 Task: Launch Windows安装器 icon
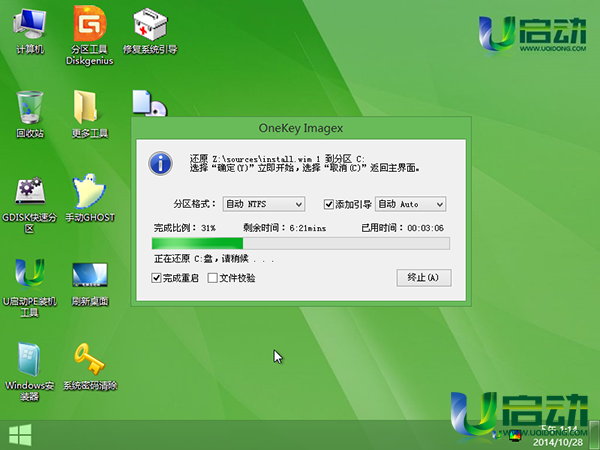tap(30, 372)
